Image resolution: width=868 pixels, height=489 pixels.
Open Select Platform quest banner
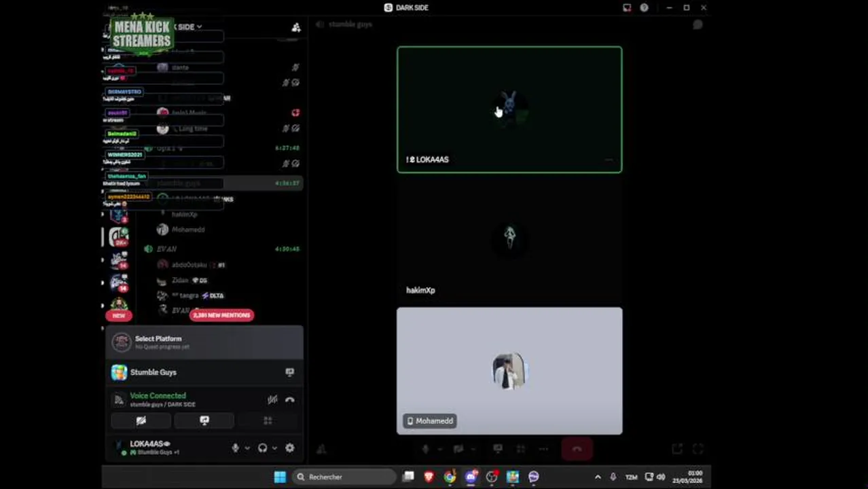204,342
